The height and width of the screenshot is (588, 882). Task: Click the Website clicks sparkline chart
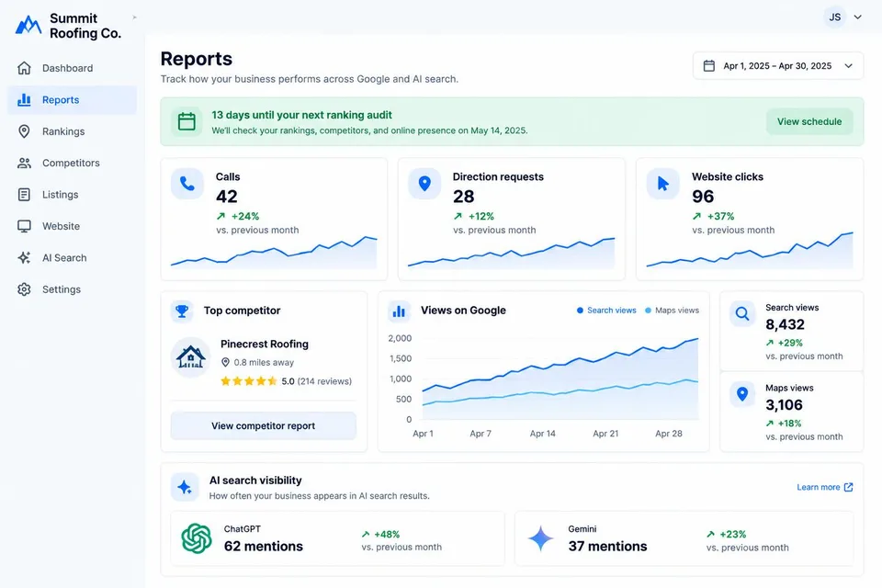pos(750,250)
